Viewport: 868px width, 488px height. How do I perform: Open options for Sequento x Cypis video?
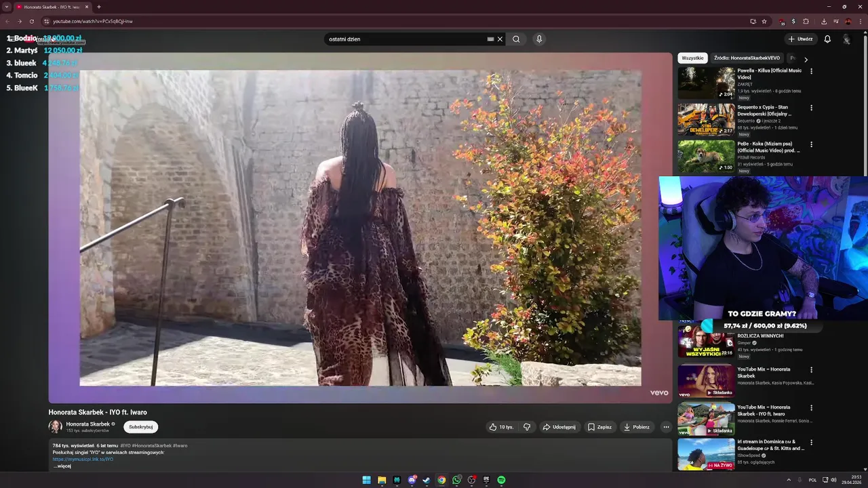811,108
